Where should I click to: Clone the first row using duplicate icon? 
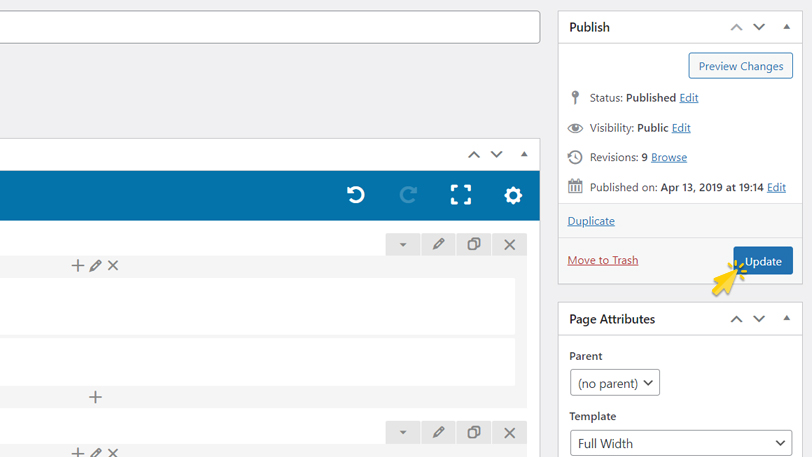(474, 244)
